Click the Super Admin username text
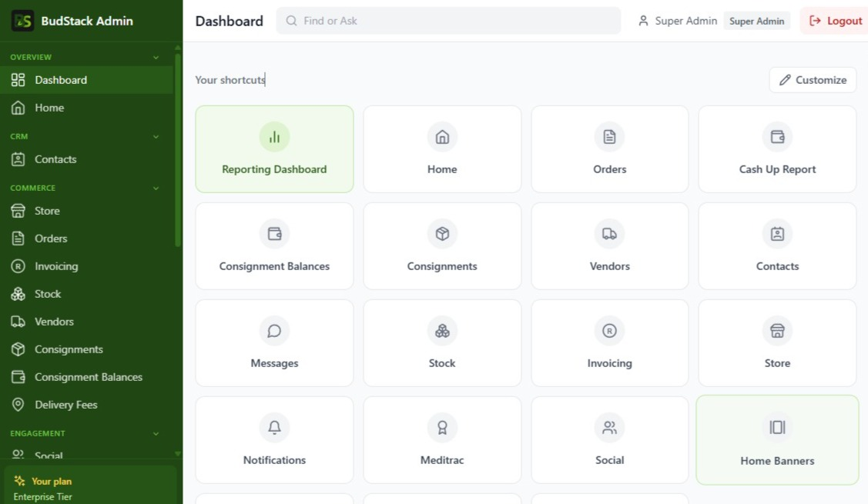 [x=686, y=21]
